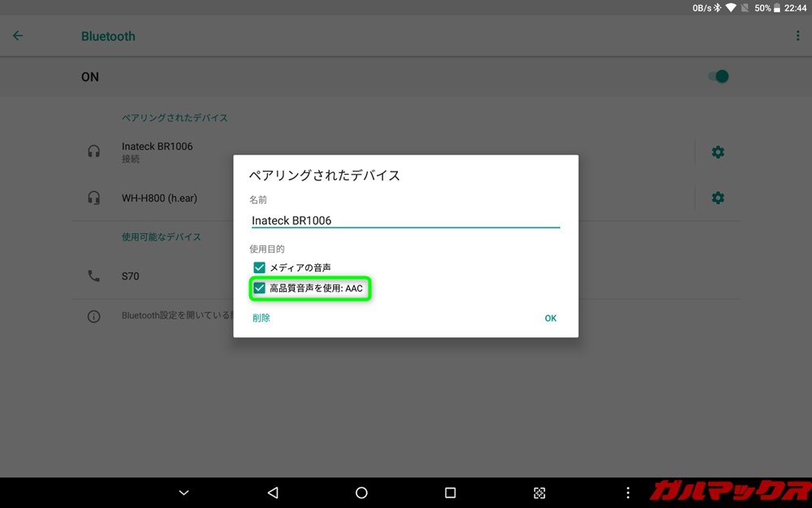Uncheck メディアの音声 in the dialog
The height and width of the screenshot is (508, 812).
(x=259, y=267)
